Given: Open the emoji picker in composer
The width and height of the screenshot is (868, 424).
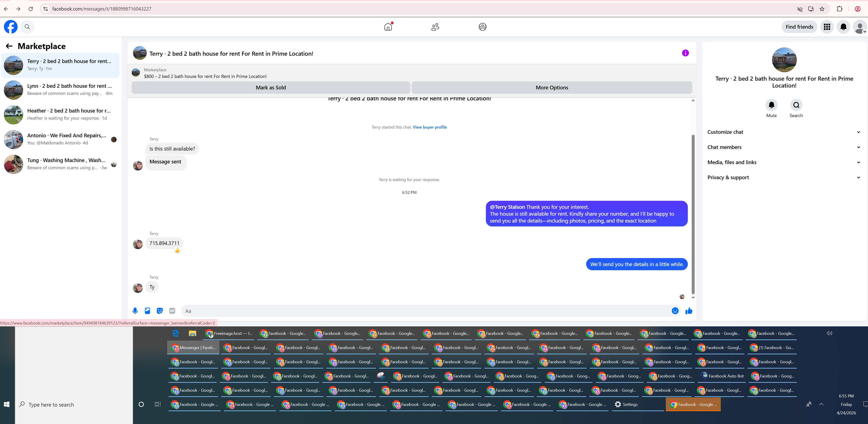Looking at the screenshot, I should 675,311.
